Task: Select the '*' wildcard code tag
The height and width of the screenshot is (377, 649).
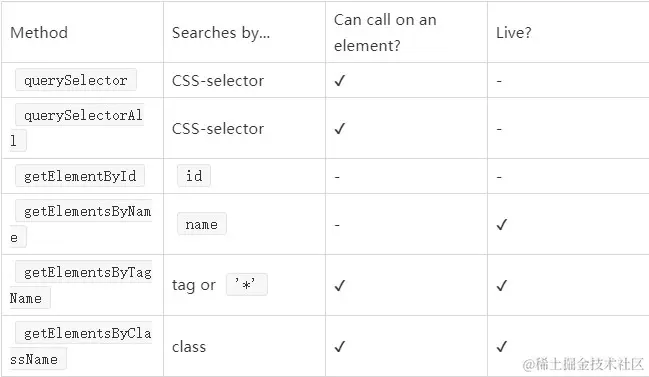Action: [247, 285]
